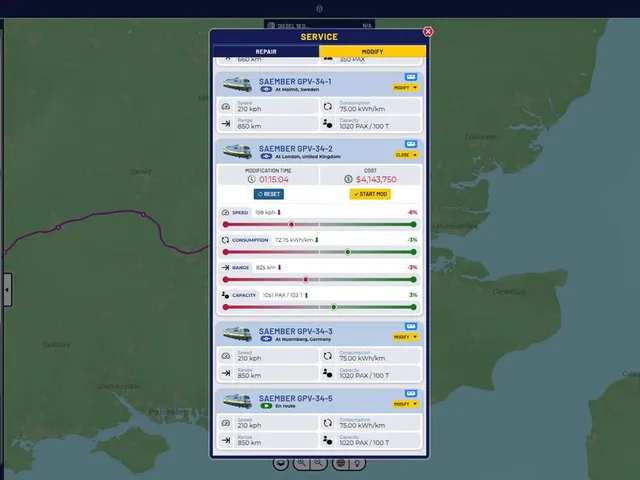Viewport: 640px width, 480px height.
Task: Expand Modify dropdown for Saember GPV-34-5
Action: pos(406,404)
